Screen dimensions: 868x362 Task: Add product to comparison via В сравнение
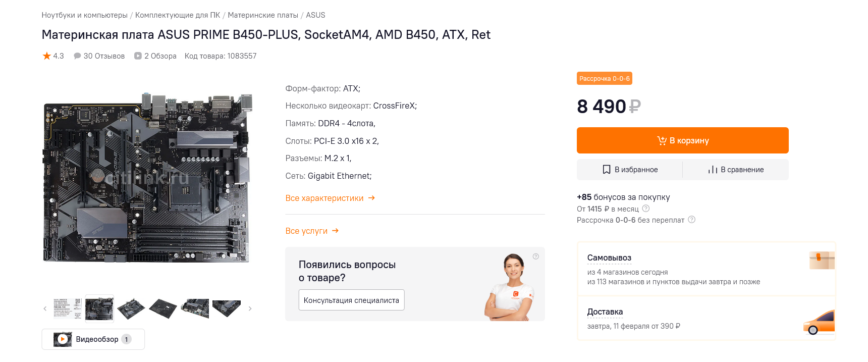click(736, 170)
